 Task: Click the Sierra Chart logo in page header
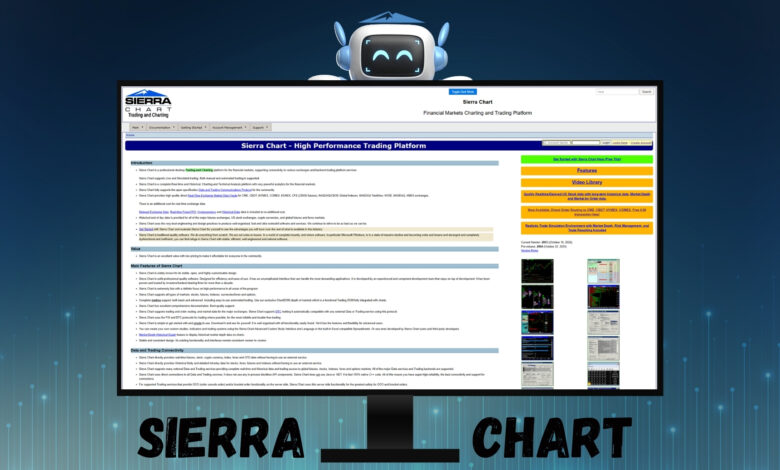coord(148,103)
